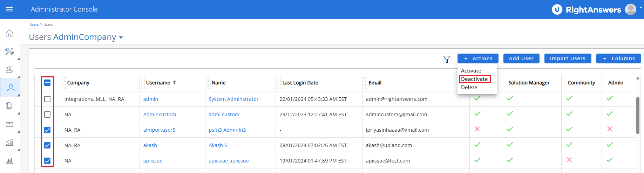Toggle the select-all header checkbox
644x173 pixels.
tap(47, 83)
